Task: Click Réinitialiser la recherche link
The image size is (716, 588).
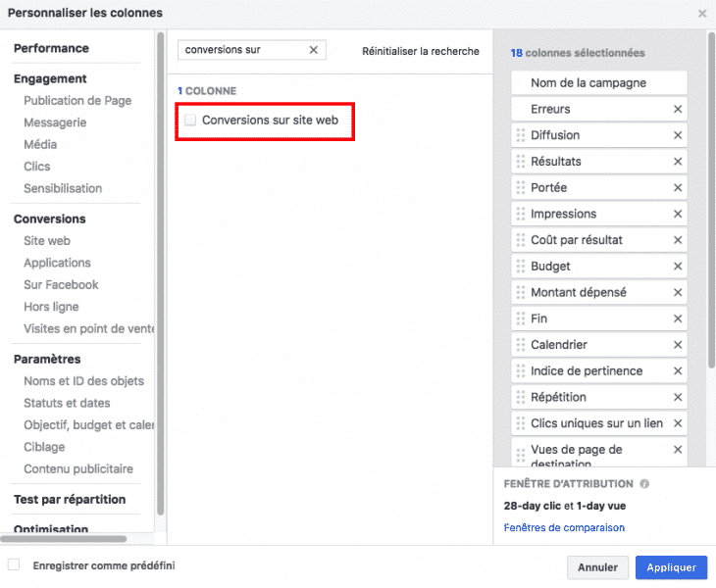Action: pos(421,51)
